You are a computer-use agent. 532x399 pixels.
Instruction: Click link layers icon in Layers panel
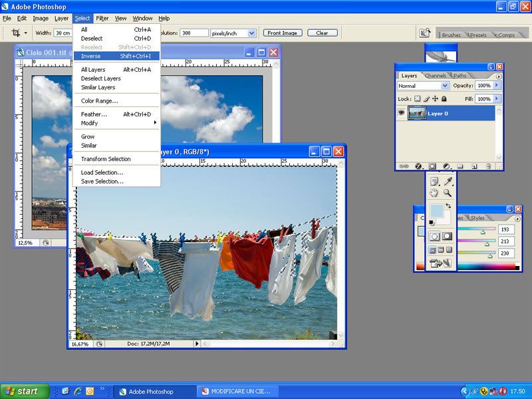coord(404,166)
